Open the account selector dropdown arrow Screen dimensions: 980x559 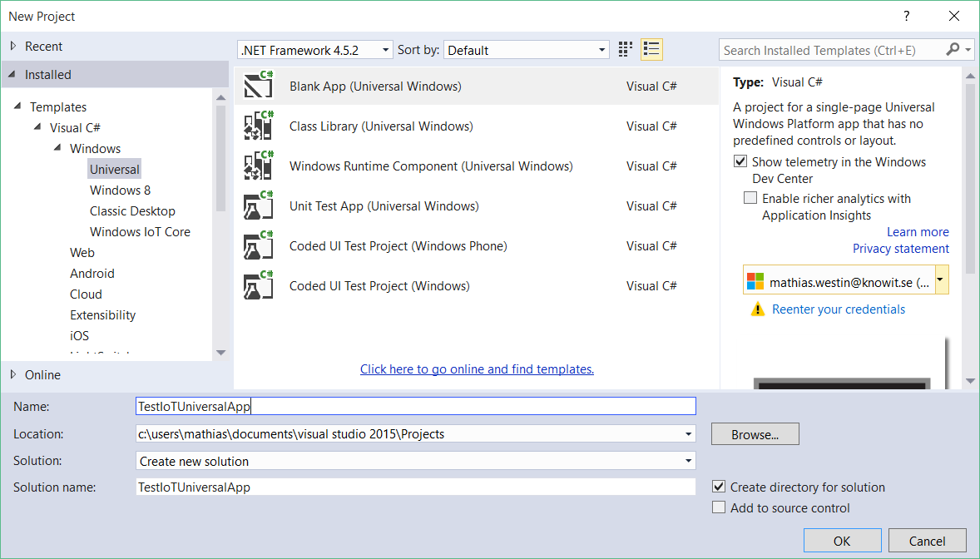[941, 280]
